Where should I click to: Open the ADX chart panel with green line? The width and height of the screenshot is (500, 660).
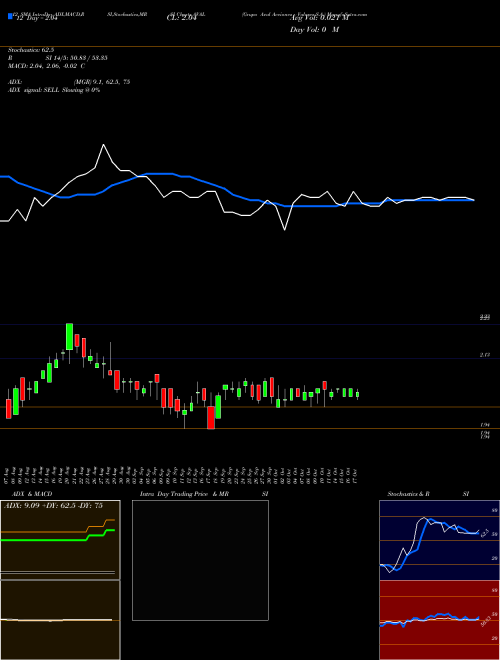pos(60,540)
